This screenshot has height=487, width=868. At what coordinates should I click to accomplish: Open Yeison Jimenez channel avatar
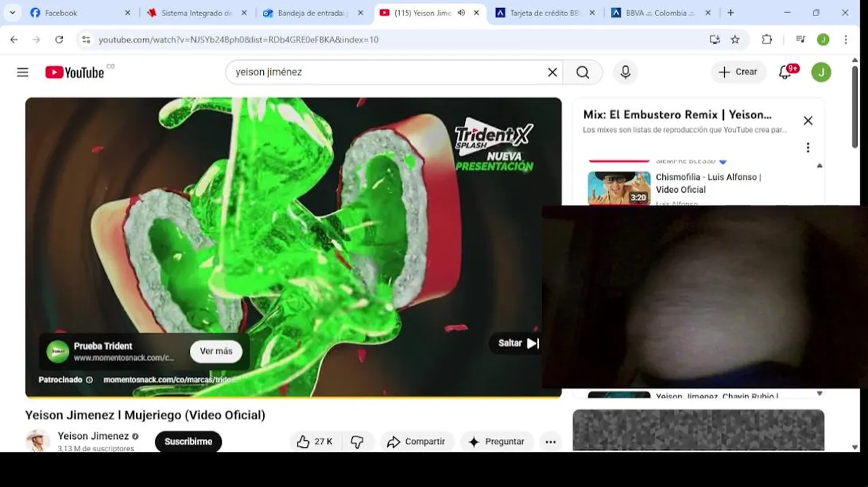tap(38, 441)
